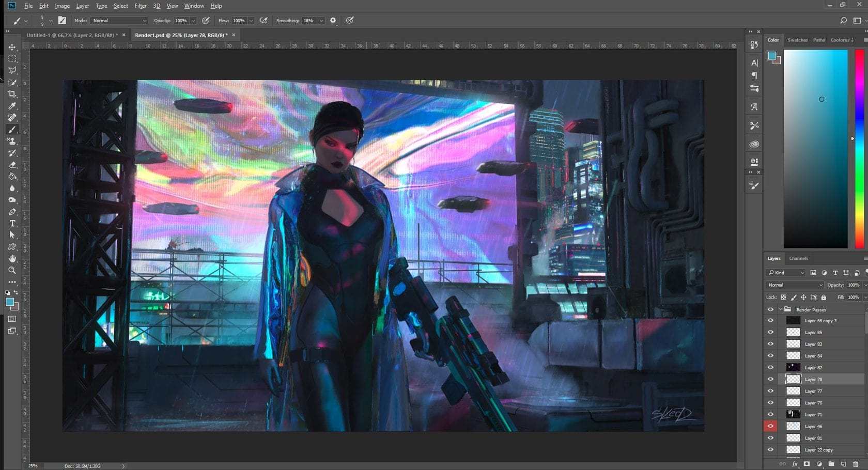The height and width of the screenshot is (470, 868).
Task: Click the brush Opacity value field
Action: [x=181, y=21]
